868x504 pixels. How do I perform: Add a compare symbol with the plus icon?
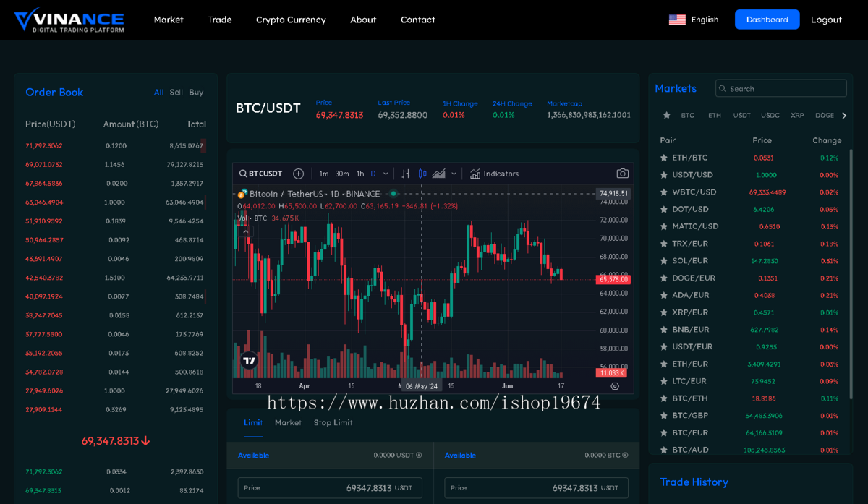click(298, 174)
